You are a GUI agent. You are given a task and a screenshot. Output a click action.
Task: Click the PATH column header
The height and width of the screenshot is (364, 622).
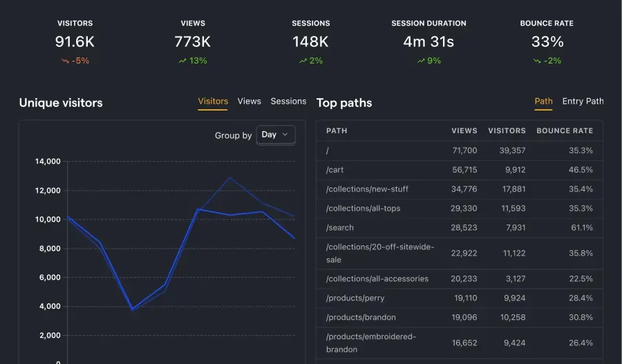click(337, 131)
